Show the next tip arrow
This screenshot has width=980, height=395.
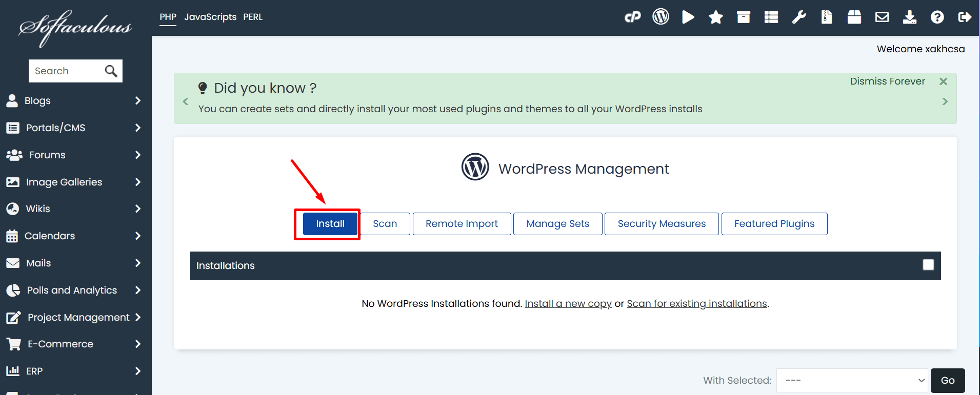point(945,101)
